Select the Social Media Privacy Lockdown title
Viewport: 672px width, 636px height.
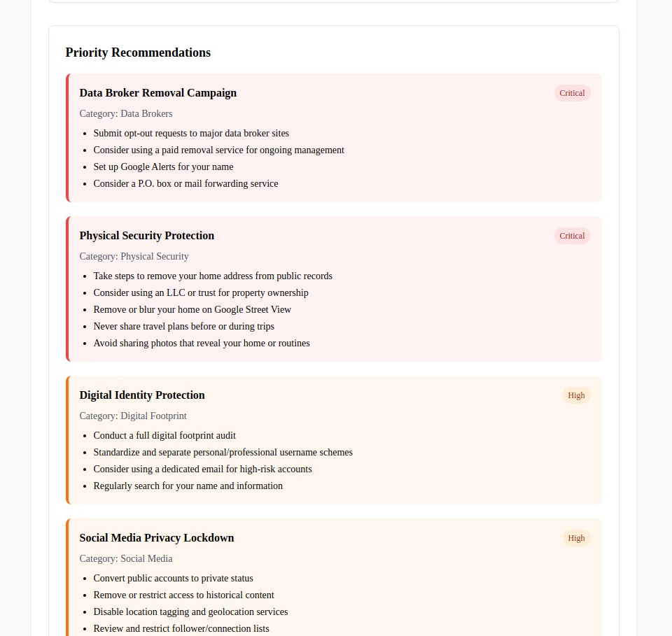157,538
